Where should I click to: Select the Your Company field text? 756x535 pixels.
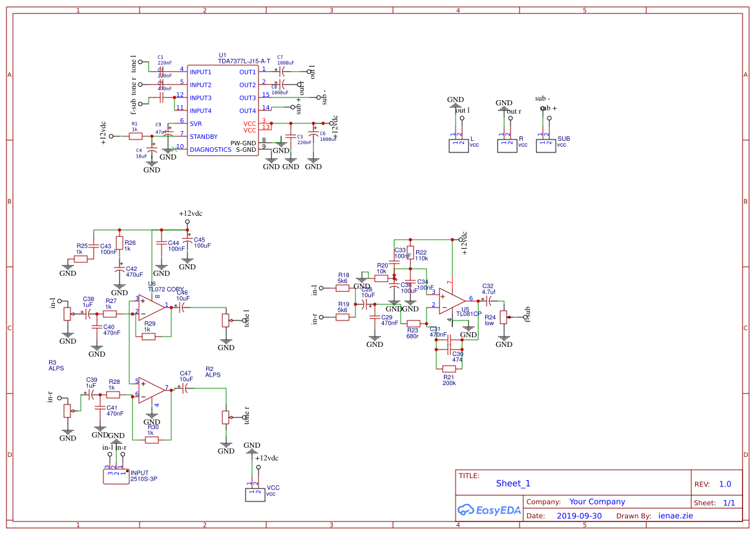click(x=597, y=502)
